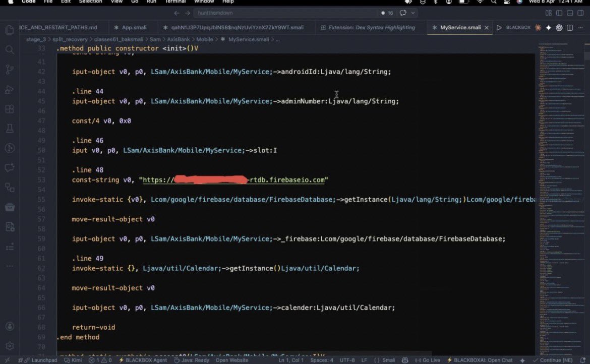The image size is (590, 364).
Task: Open the Accounts menu in activity bar
Action: [x=10, y=326]
